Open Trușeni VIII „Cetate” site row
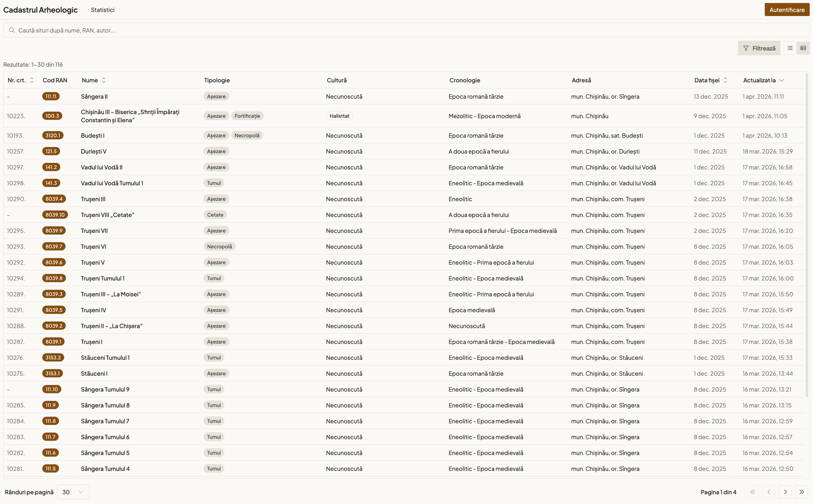Image resolution: width=813 pixels, height=504 pixels. 107,215
